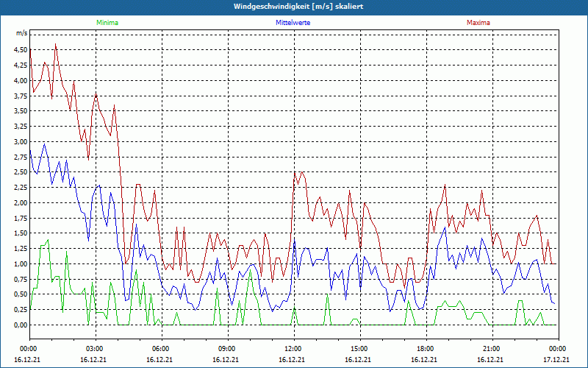Click the 18:00 time axis label
588x368 pixels.
click(426, 349)
